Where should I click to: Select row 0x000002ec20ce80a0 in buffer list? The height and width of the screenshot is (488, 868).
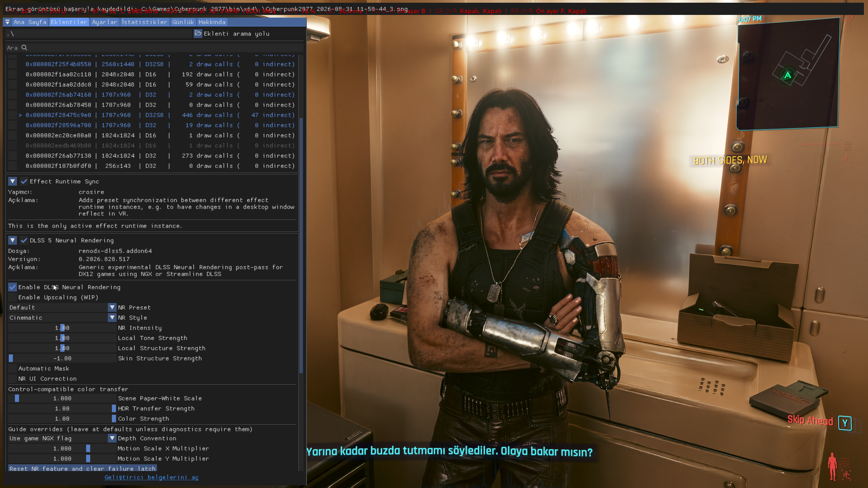tap(160, 136)
